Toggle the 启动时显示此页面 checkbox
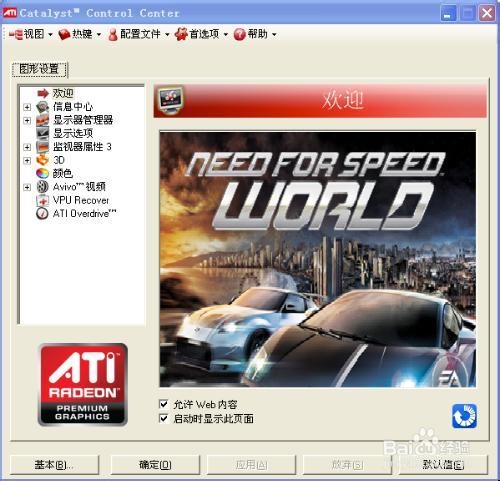The width and height of the screenshot is (500, 481). click(x=163, y=418)
